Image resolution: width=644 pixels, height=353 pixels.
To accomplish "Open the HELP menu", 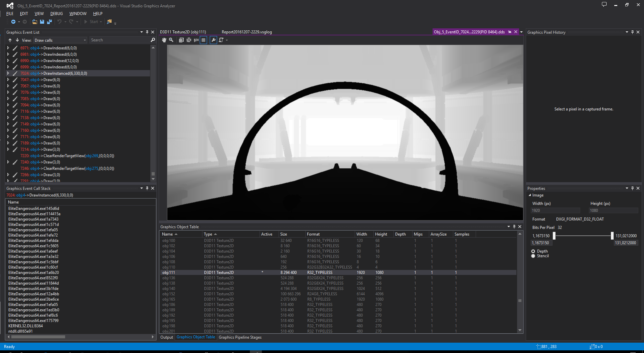I will (98, 14).
